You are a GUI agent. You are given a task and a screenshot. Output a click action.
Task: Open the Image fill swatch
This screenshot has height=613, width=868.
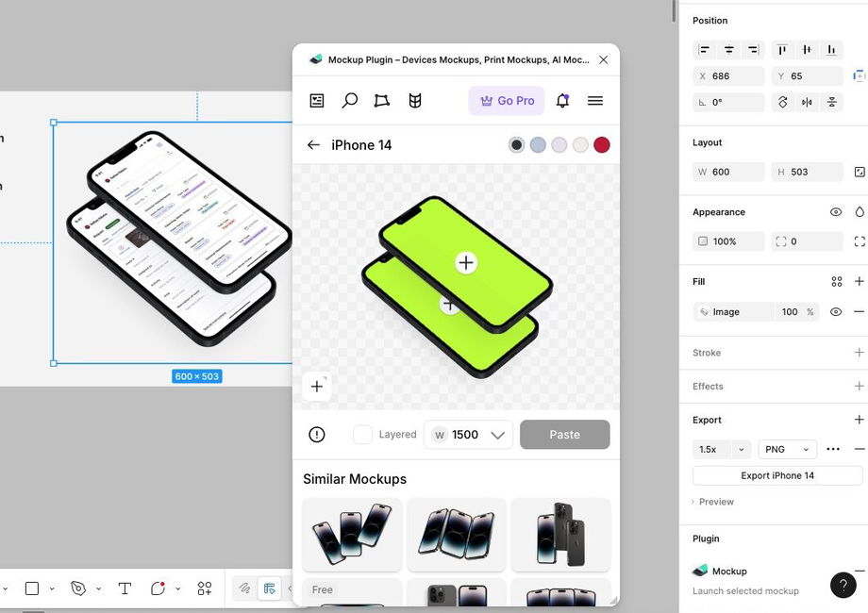[x=704, y=312]
